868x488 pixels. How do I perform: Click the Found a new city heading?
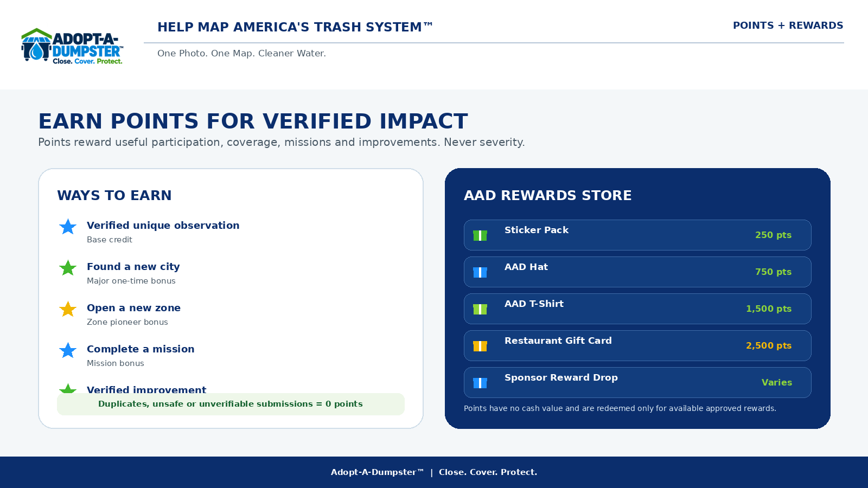tap(133, 266)
